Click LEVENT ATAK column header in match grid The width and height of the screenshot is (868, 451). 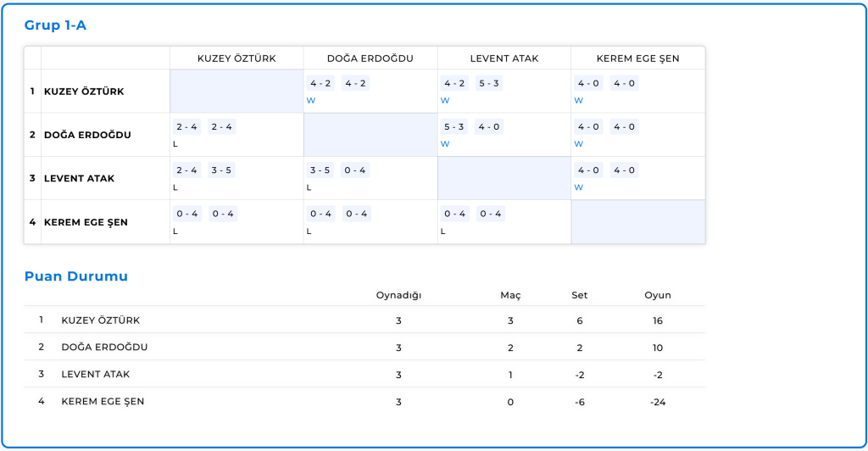click(x=504, y=58)
